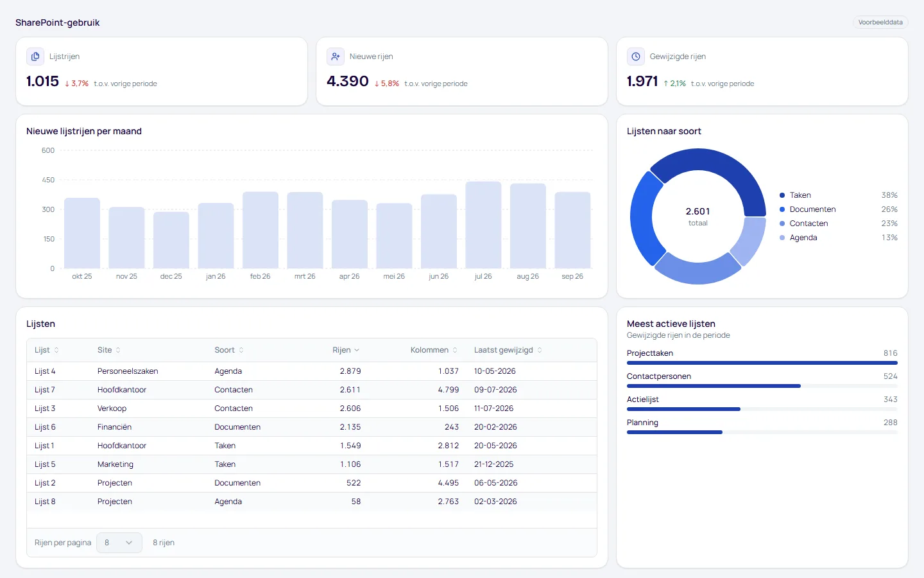Sort table by Lijst column
Viewport: 924px width, 578px height.
tap(47, 350)
